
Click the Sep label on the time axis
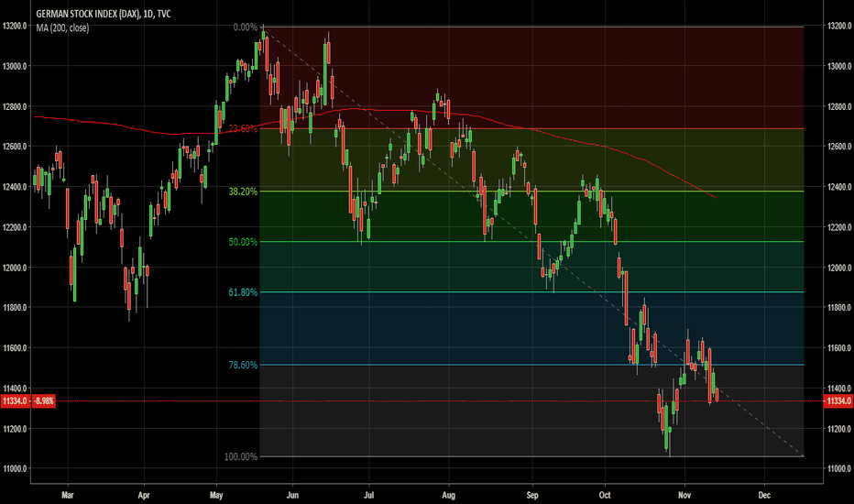[532, 495]
